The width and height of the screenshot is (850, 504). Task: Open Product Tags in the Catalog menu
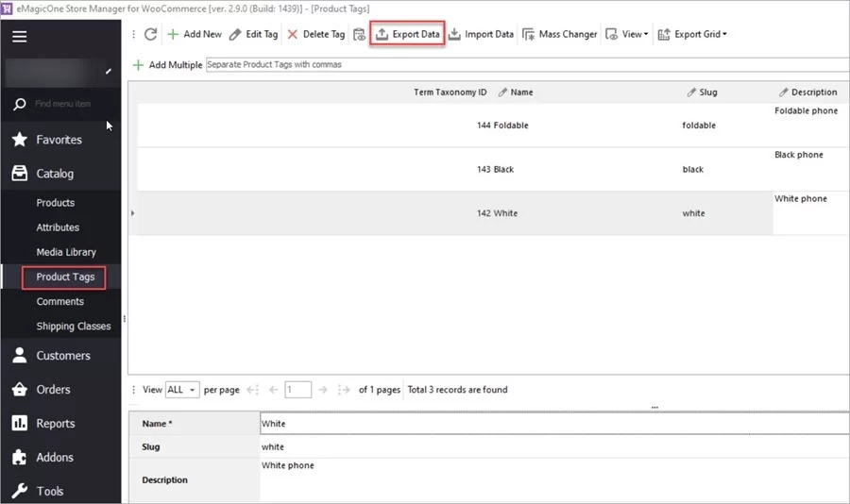pyautogui.click(x=65, y=277)
